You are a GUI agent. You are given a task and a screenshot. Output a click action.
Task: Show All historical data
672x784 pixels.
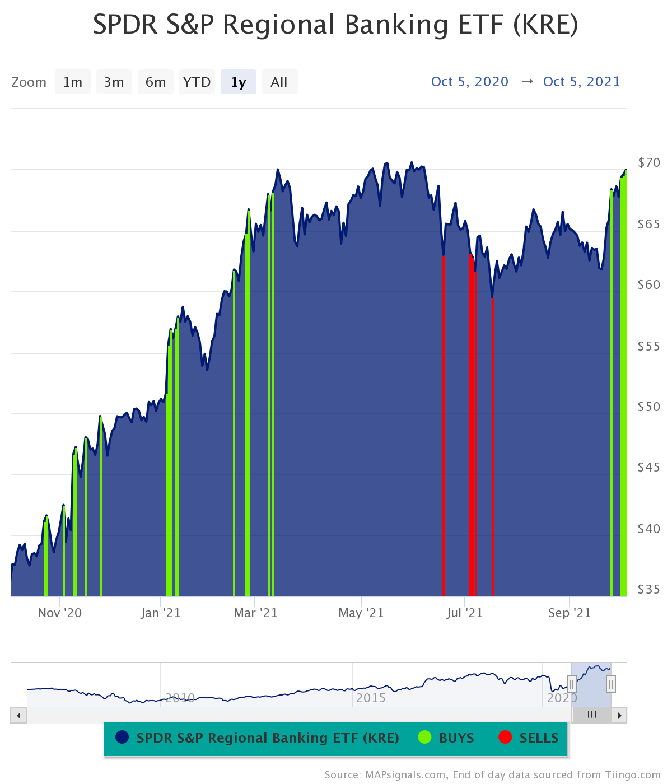(x=279, y=82)
